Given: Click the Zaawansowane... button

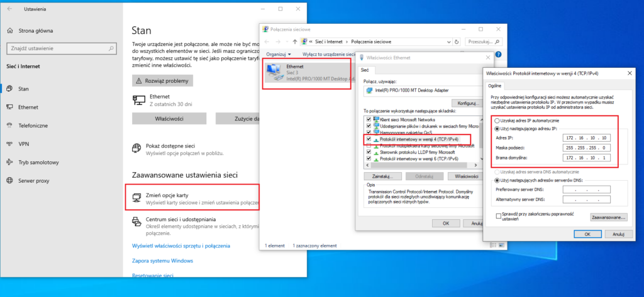Looking at the screenshot, I should (x=609, y=217).
